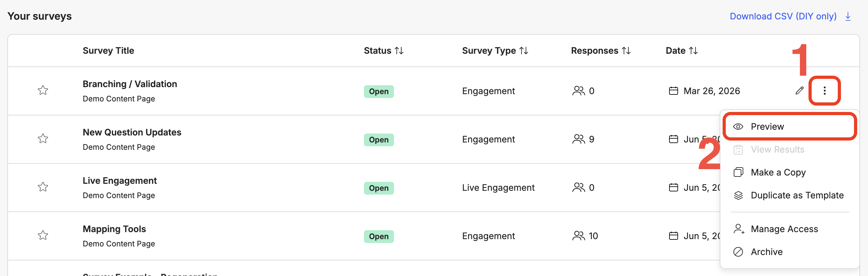Viewport: 868px width, 276px height.
Task: Download CSV (DIY only) link
Action: click(x=783, y=16)
